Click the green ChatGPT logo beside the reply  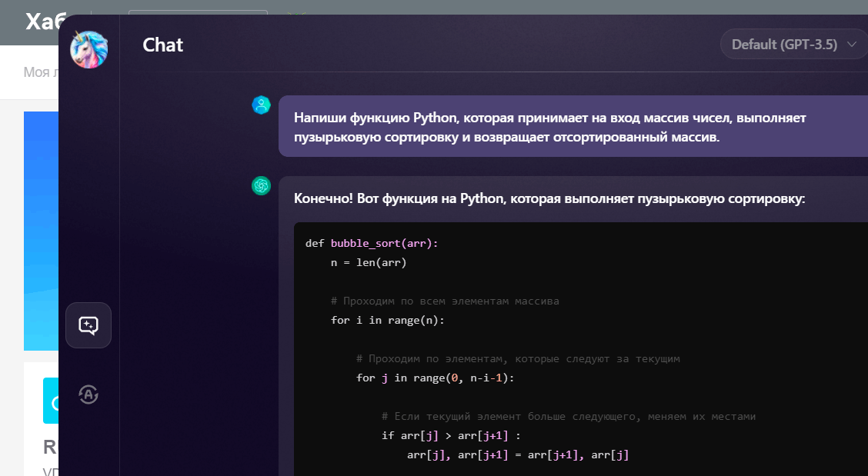[262, 186]
